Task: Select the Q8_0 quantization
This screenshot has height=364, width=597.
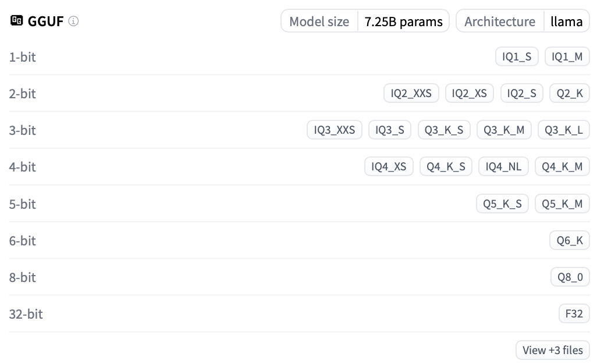Action: [570, 277]
